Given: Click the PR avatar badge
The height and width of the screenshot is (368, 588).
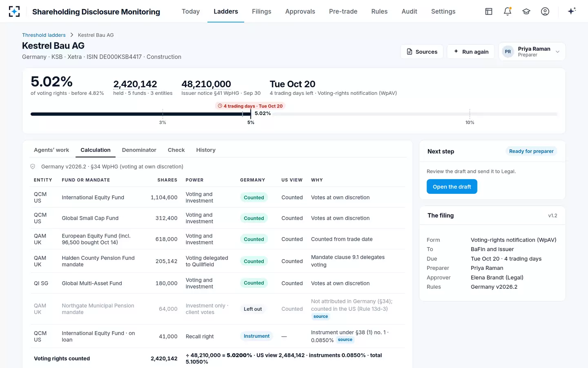Looking at the screenshot, I should 508,52.
